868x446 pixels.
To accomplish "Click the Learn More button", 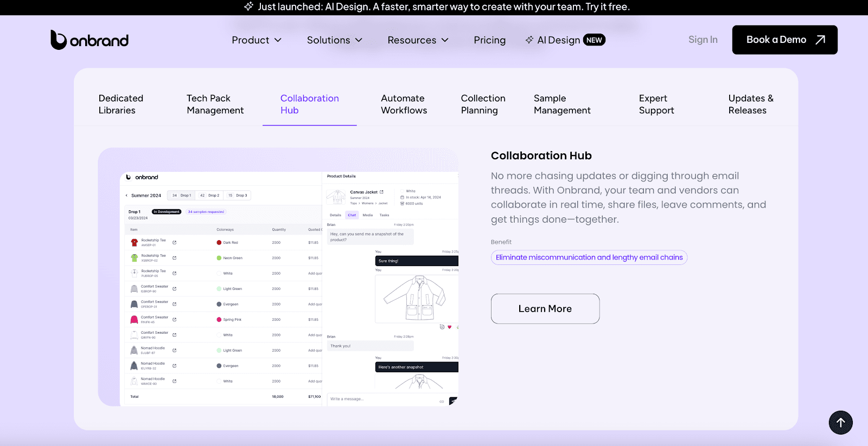I will tap(545, 309).
